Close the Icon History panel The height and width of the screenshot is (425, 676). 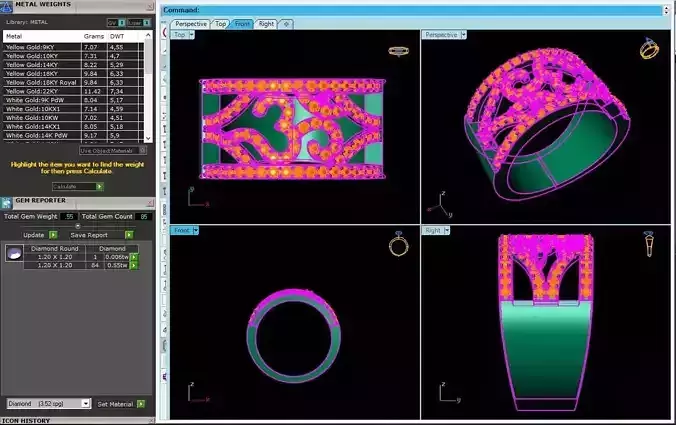click(151, 420)
